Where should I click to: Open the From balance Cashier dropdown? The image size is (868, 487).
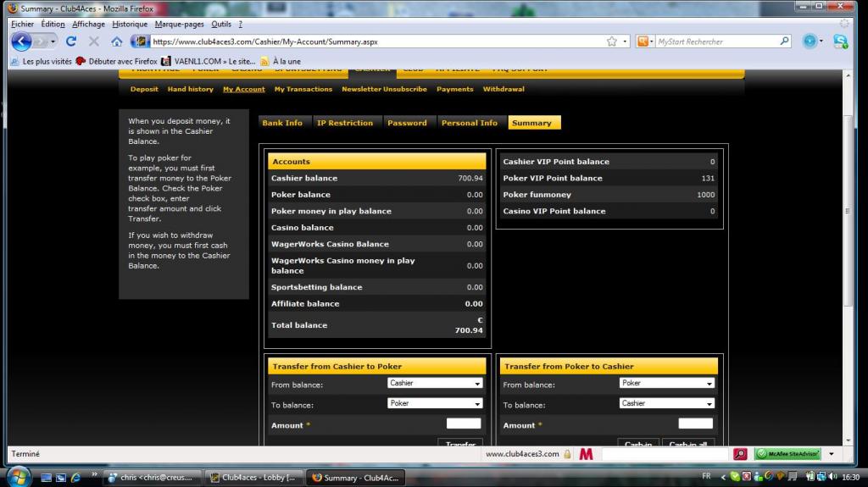(435, 383)
